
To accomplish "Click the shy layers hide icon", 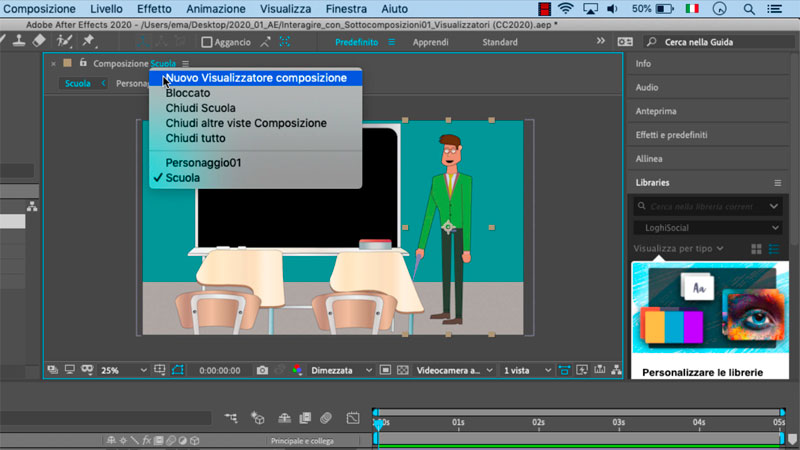I will [x=284, y=418].
